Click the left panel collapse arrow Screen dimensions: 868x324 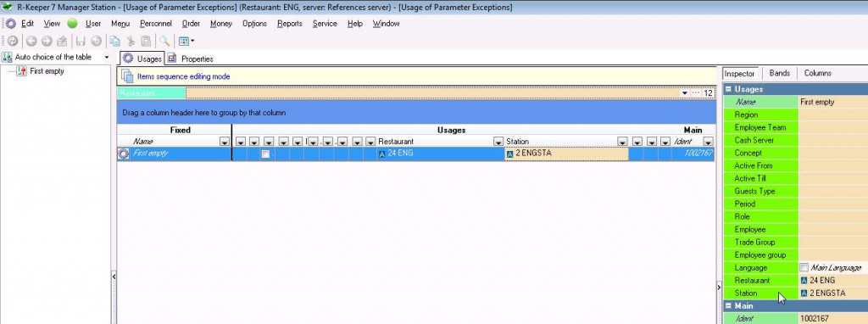point(114,276)
